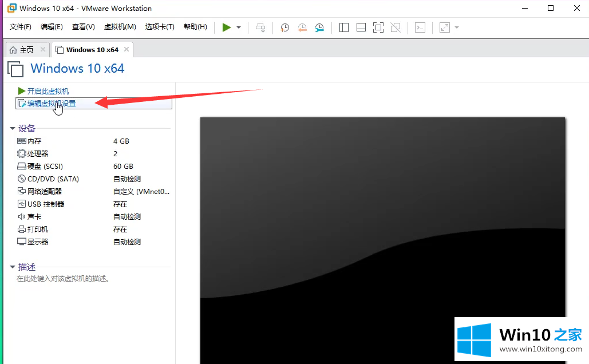Toggle the thumbnail bar view icon
This screenshot has width=589, height=364.
pyautogui.click(x=361, y=27)
